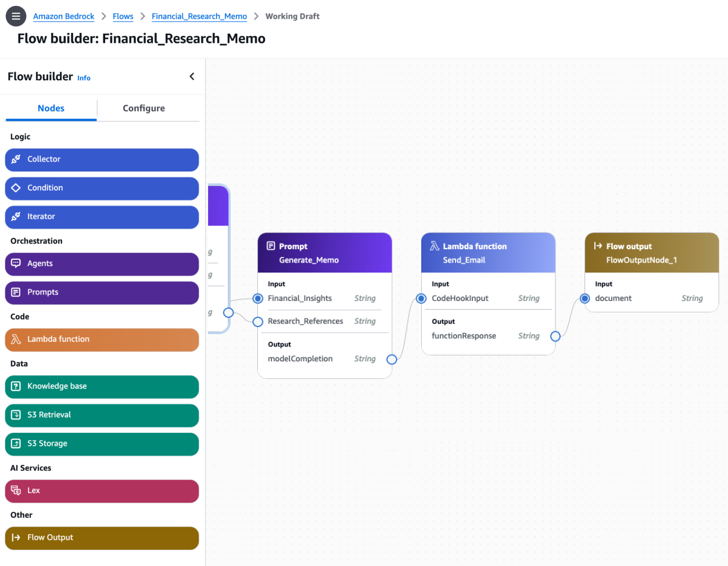
Task: Click the Lex service icon
Action: [16, 490]
